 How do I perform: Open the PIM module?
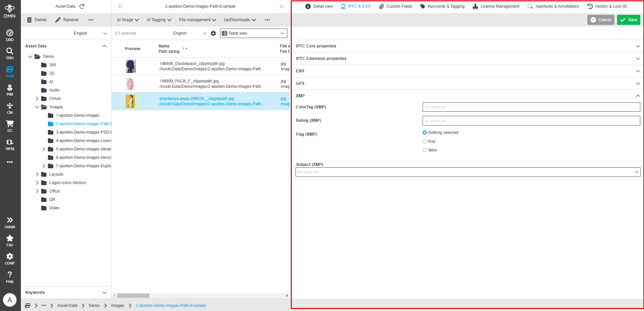click(x=10, y=90)
